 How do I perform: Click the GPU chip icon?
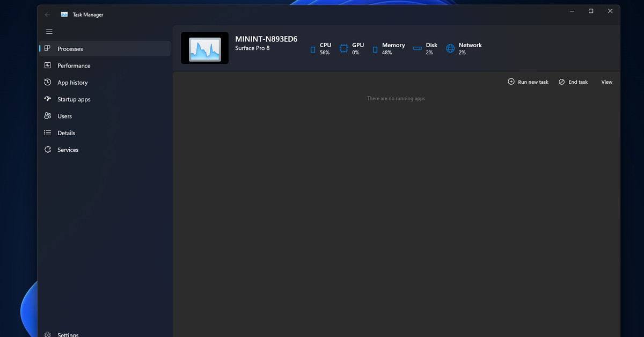344,49
